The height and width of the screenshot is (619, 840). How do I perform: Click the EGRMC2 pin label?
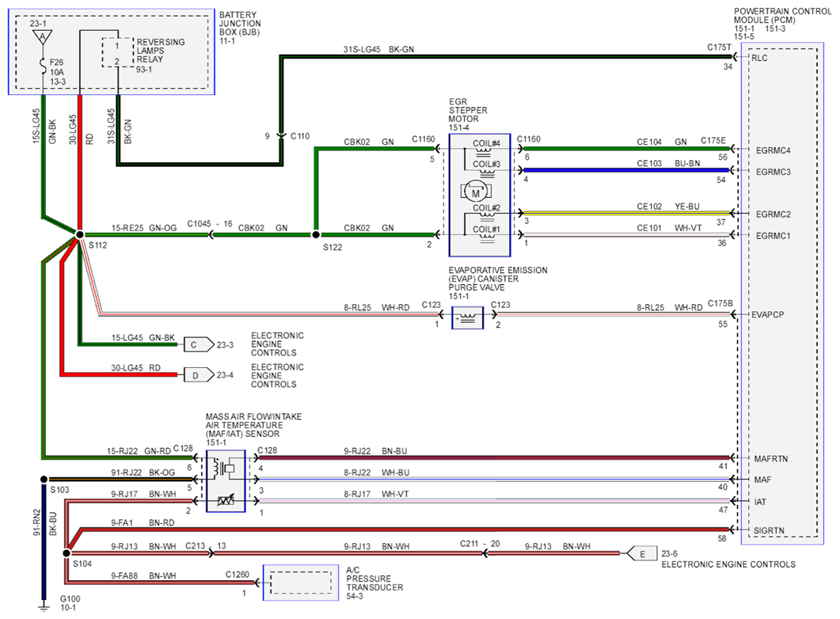[x=773, y=215]
